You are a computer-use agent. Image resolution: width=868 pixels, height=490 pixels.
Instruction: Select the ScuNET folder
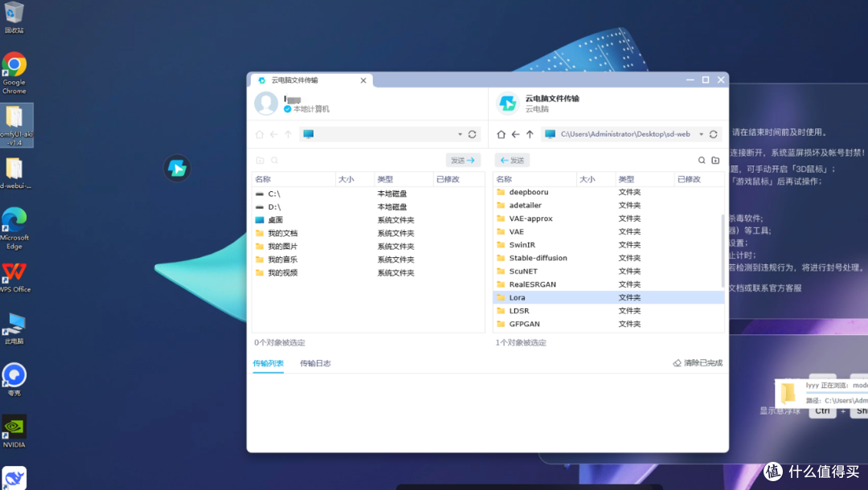tap(608, 272)
